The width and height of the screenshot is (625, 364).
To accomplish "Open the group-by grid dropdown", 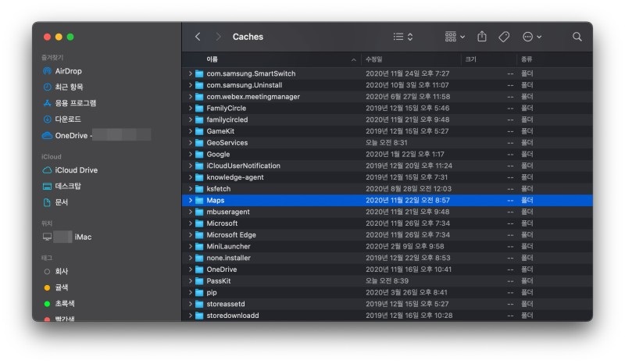I will [x=455, y=37].
